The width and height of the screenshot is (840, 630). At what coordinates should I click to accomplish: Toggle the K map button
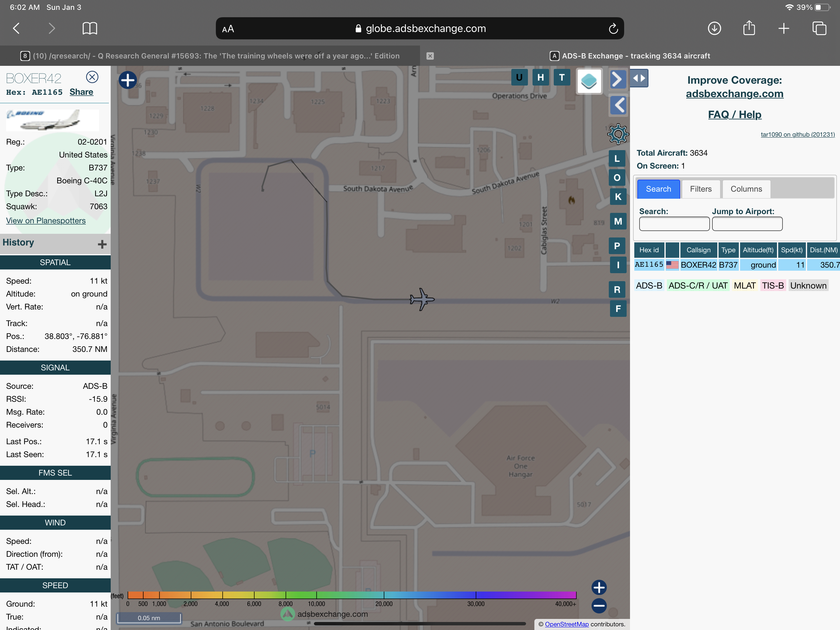click(618, 197)
